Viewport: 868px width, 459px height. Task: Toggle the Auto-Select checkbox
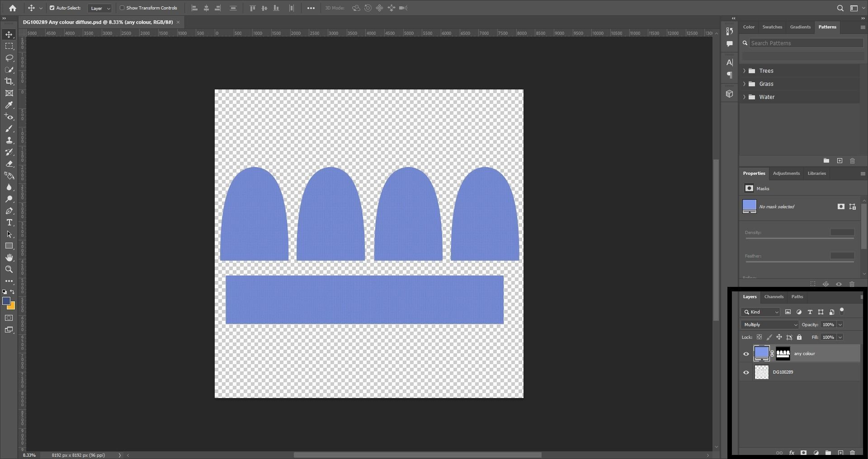52,8
